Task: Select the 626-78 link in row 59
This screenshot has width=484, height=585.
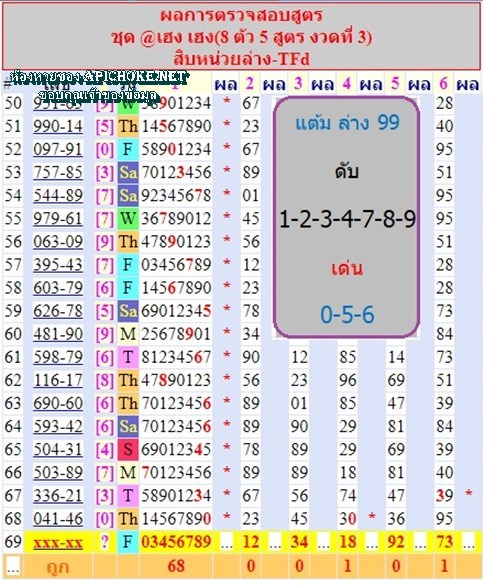Action: [58, 311]
